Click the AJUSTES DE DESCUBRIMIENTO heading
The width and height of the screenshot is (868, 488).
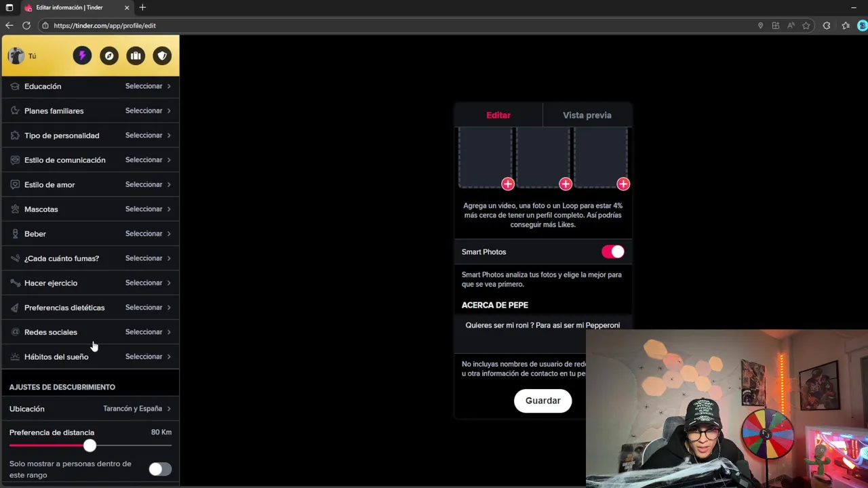click(x=62, y=387)
